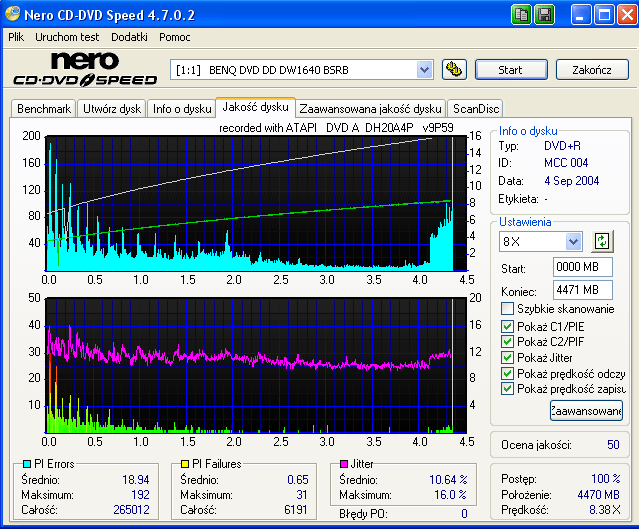Click the Zaawansowane button
This screenshot has height=529, width=639.
(586, 411)
